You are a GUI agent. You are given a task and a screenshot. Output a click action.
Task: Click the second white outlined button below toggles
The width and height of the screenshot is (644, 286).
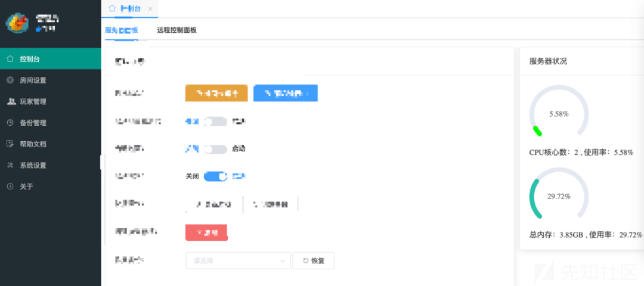pyautogui.click(x=271, y=204)
